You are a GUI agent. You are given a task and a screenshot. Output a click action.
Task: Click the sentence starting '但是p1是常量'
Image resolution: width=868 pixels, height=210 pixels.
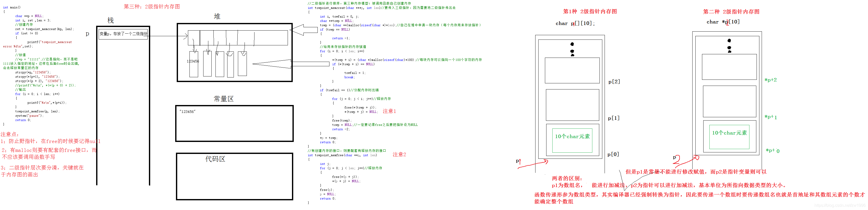tap(696, 172)
